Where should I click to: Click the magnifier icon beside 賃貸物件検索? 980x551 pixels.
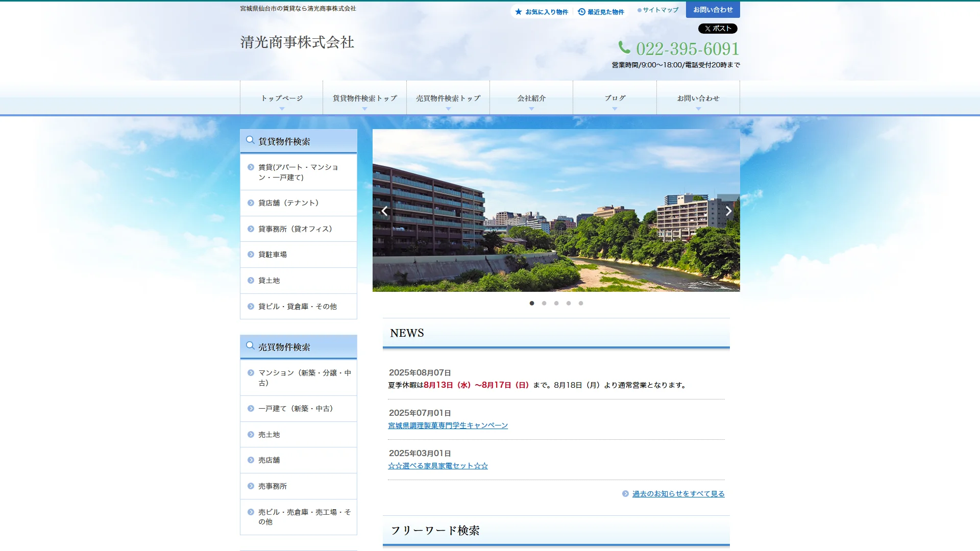[250, 140]
